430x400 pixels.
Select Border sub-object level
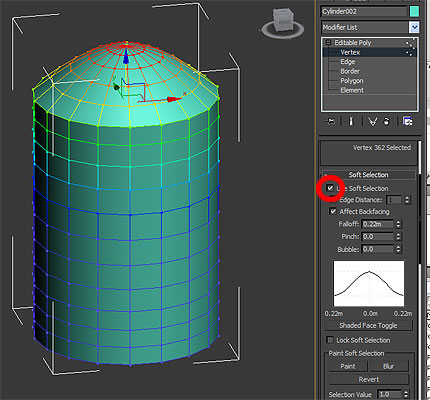point(350,71)
